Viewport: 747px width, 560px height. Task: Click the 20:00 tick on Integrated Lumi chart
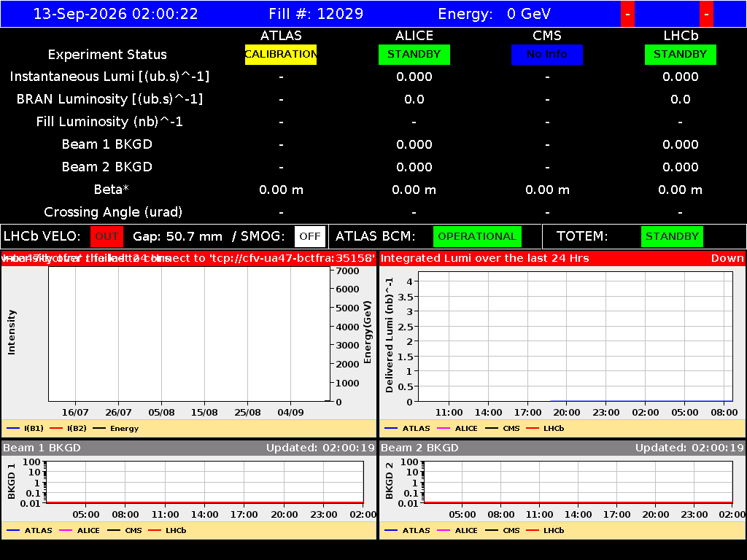click(x=566, y=413)
